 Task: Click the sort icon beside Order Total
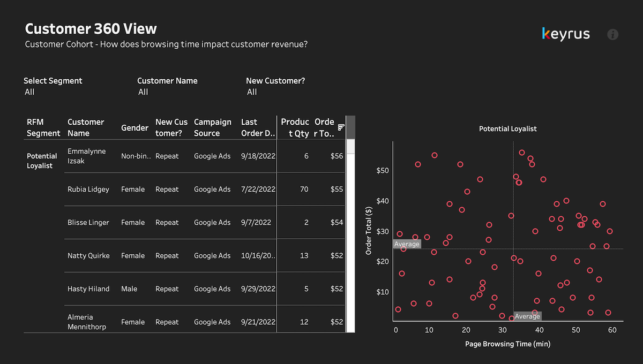click(x=341, y=127)
